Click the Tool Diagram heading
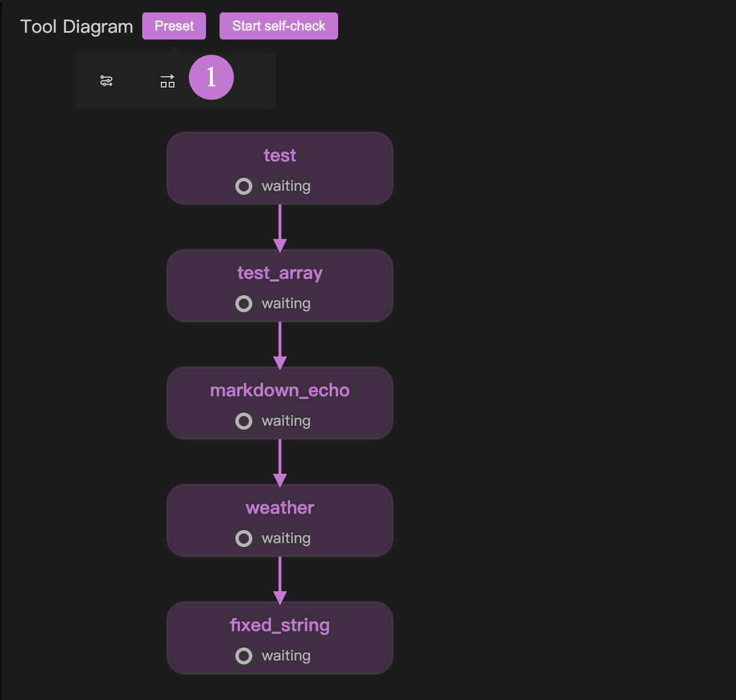Screen dimensions: 736x700 (x=77, y=27)
